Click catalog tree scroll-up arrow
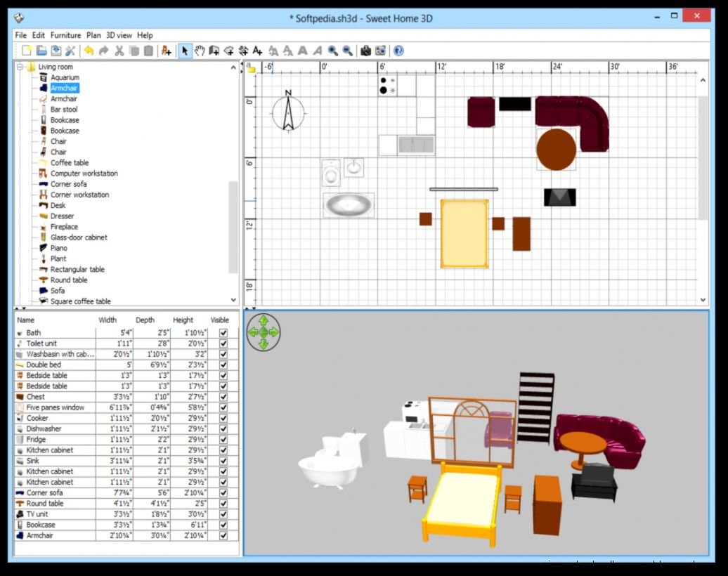 point(233,67)
